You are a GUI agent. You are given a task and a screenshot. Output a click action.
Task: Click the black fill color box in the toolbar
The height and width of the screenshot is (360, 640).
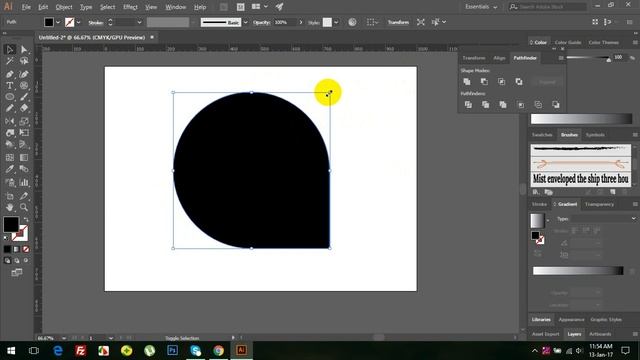pos(11,224)
